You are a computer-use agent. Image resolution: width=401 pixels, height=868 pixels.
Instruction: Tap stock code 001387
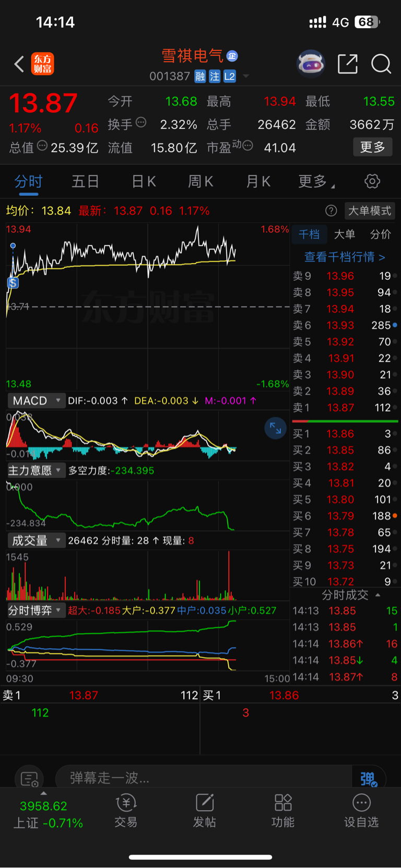[x=170, y=77]
